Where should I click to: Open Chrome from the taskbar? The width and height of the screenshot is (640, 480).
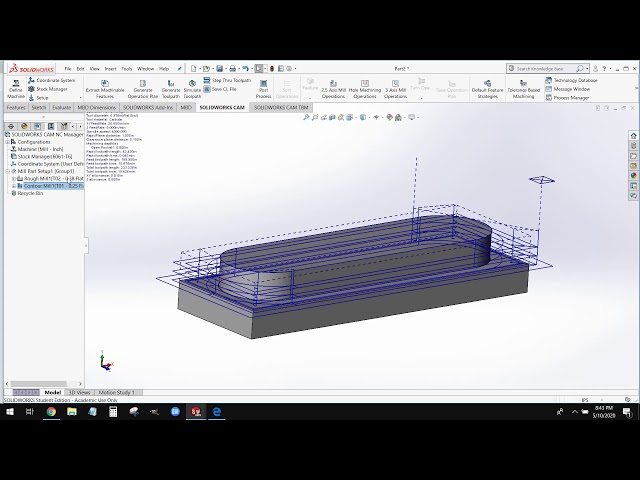coord(51,412)
